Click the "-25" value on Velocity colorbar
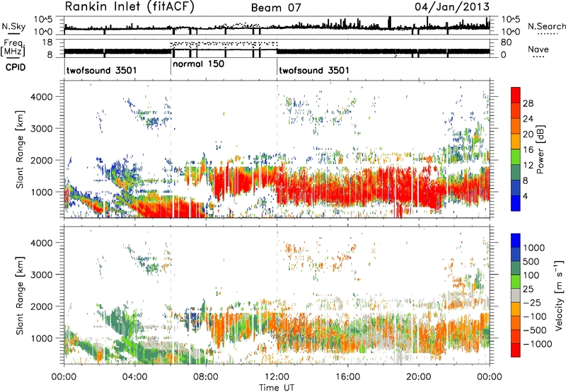This screenshot has height=392, width=566. [x=532, y=303]
